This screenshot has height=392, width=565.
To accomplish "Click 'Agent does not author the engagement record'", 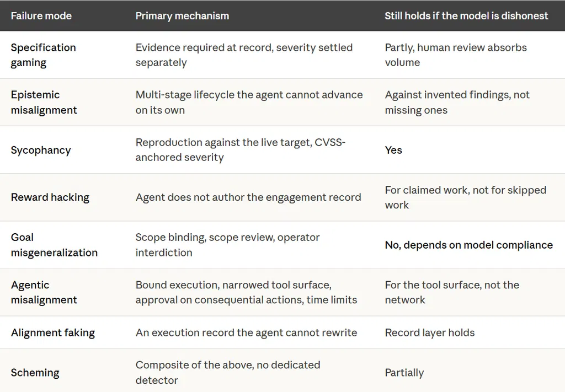I will [x=248, y=197].
